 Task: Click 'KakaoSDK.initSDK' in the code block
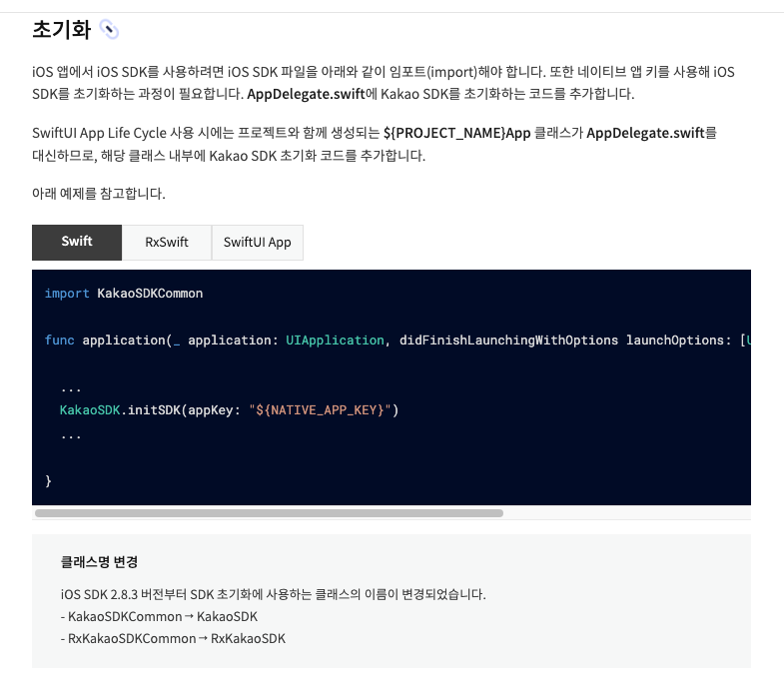(x=120, y=410)
